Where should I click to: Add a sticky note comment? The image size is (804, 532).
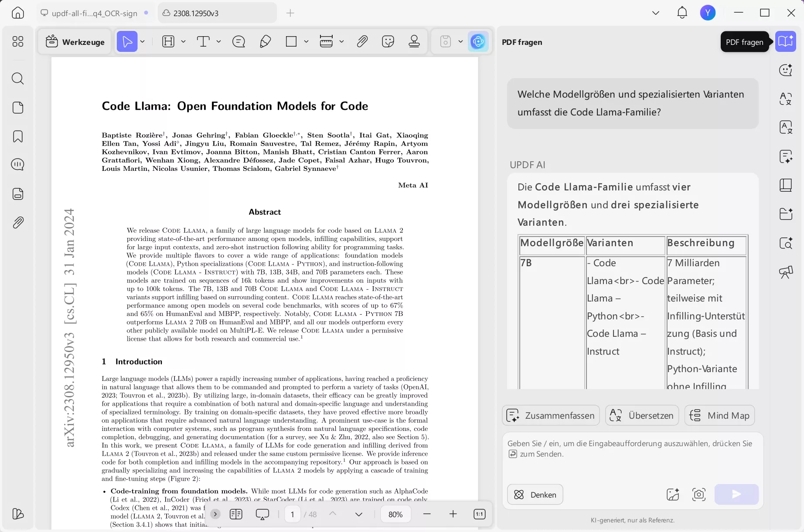[239, 41]
